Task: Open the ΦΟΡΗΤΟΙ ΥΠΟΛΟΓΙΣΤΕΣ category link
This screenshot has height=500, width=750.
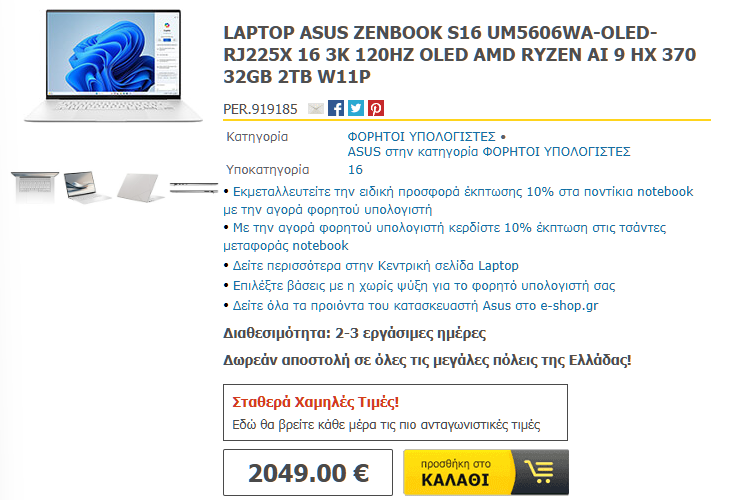Action: pyautogui.click(x=421, y=137)
